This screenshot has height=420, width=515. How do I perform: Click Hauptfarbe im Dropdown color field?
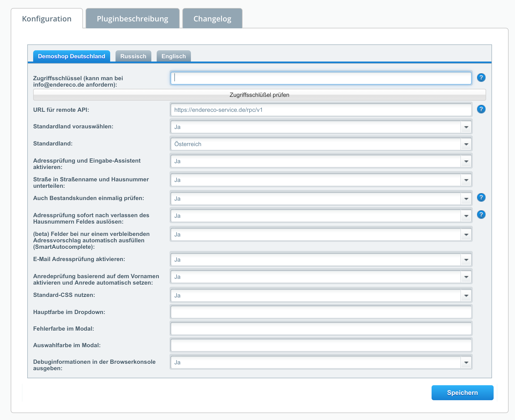321,312
